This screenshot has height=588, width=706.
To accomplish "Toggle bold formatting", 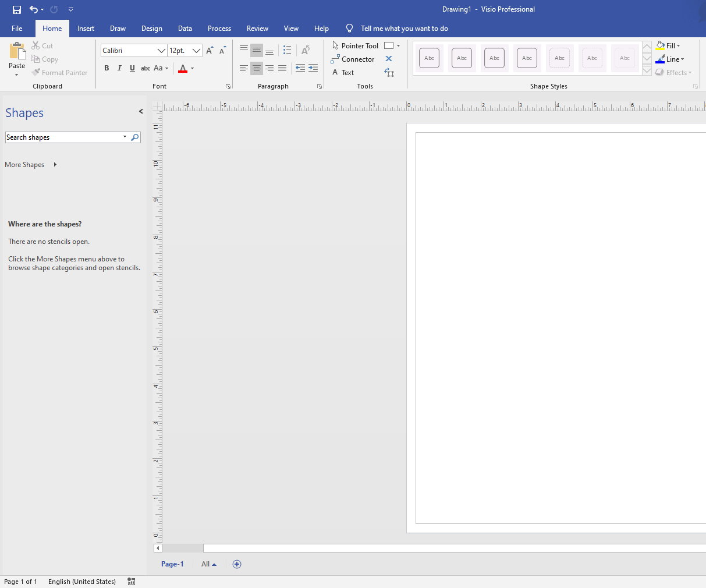I will (107, 68).
